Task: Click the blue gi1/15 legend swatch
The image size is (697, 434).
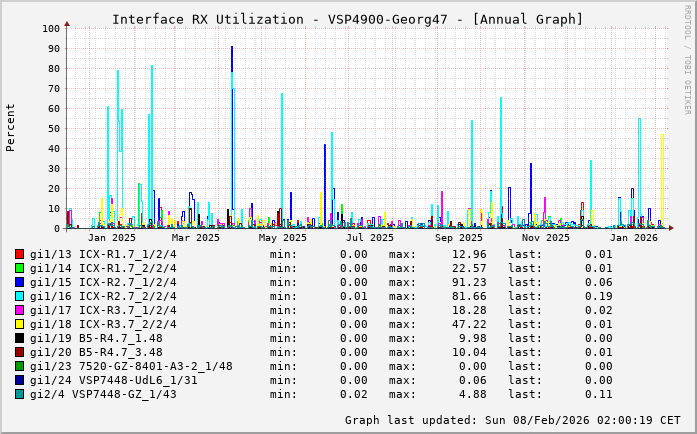Action: [x=20, y=282]
